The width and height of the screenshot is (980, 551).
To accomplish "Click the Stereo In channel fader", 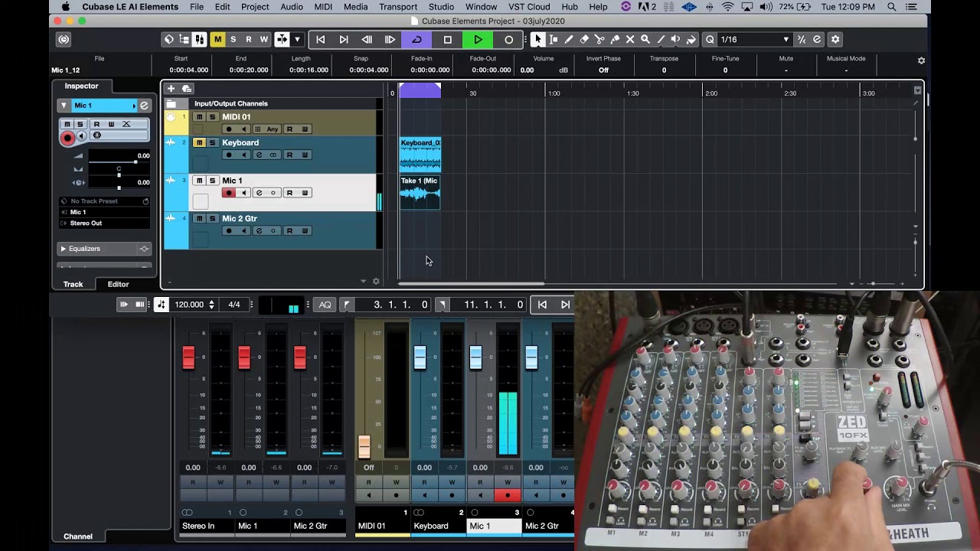I will click(x=188, y=357).
